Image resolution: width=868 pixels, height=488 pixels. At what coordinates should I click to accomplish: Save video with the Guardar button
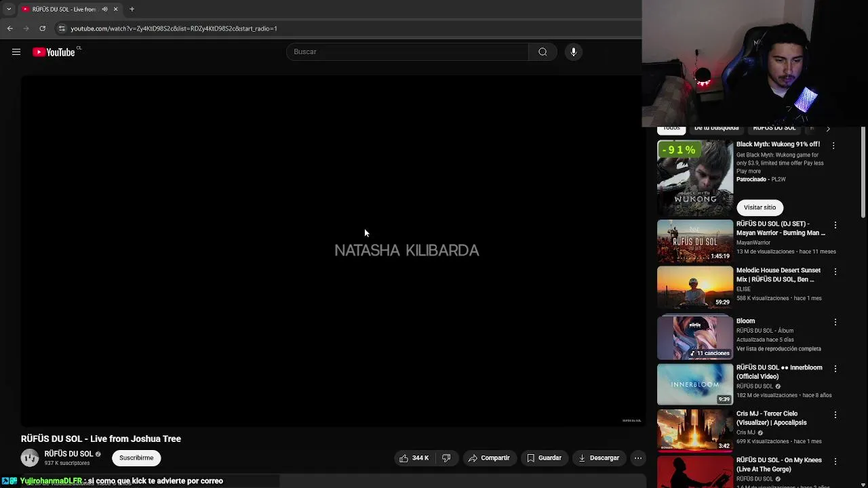click(x=544, y=458)
